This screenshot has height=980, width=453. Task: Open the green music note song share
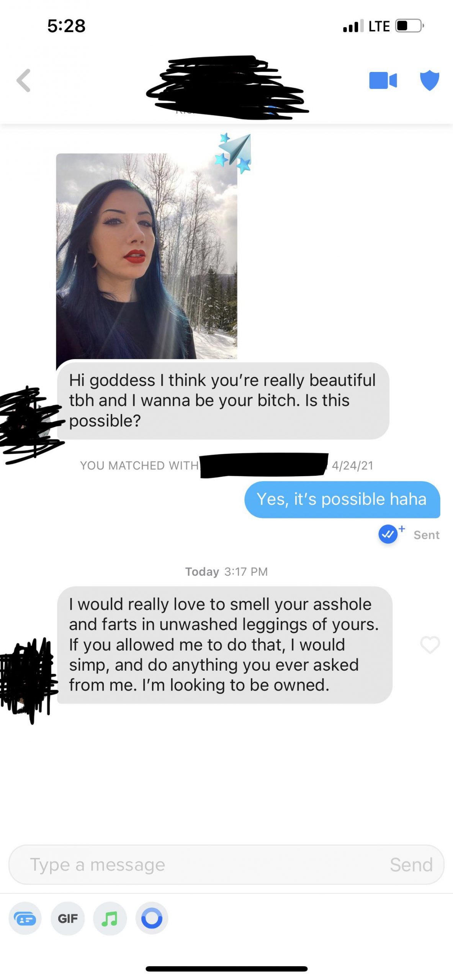[x=110, y=919]
